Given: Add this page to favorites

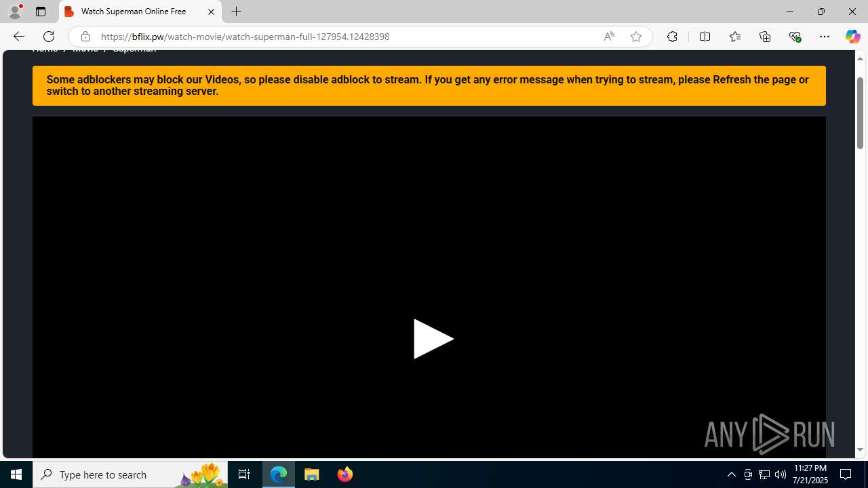Looking at the screenshot, I should 635,37.
